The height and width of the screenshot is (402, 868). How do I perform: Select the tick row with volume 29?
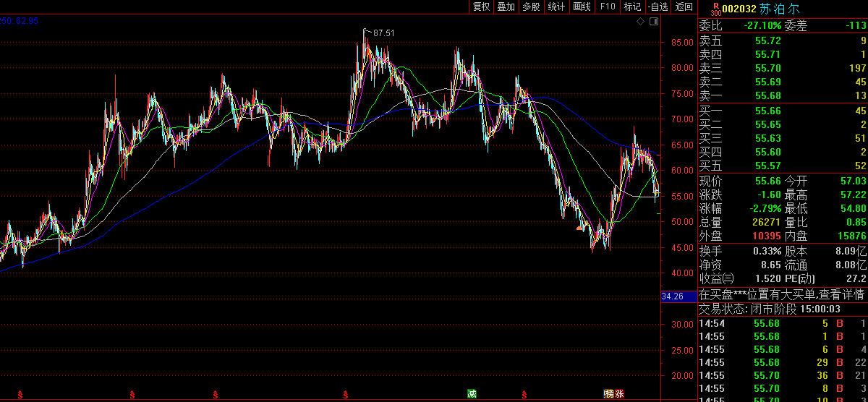pos(783,362)
